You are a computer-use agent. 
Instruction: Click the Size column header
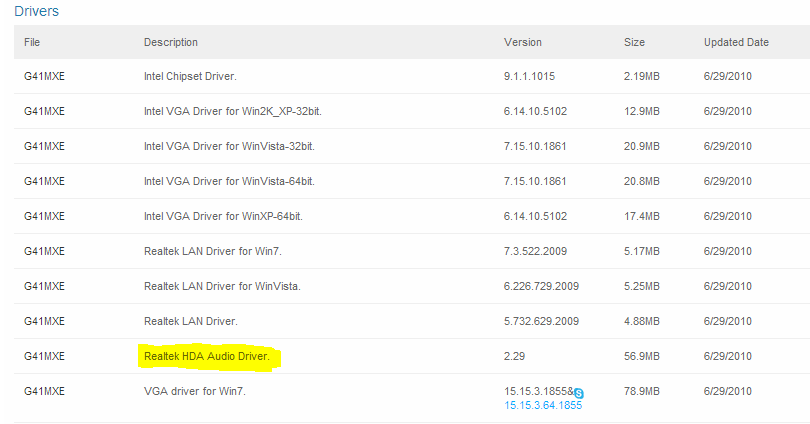634,42
